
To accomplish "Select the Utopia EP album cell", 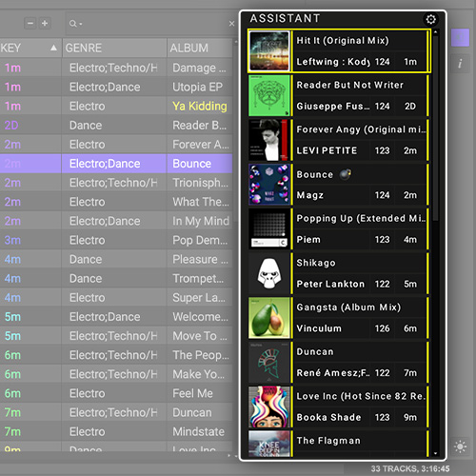I will (x=200, y=87).
